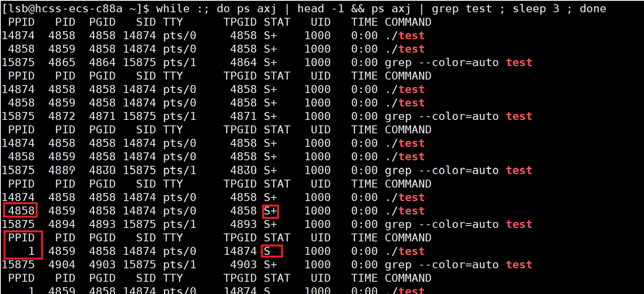Click red "test" in the PID 4904 row
Image resolution: width=644 pixels, height=294 pixels.
(519, 265)
